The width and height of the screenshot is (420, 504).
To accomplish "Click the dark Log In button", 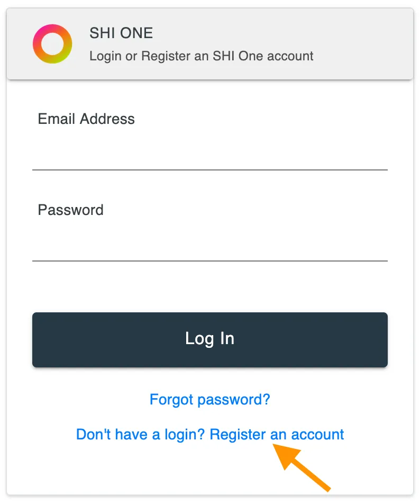I will (210, 340).
